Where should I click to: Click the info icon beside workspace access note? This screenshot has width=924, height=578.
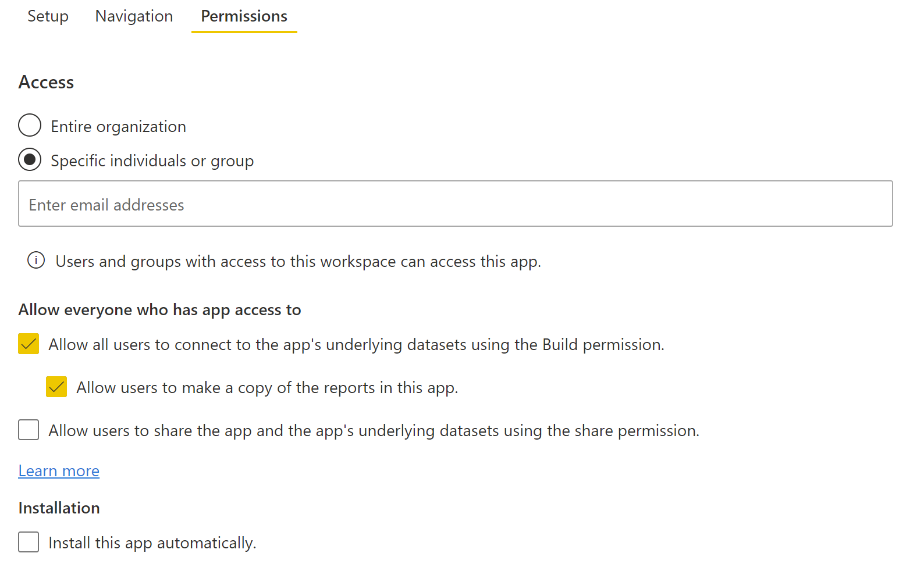[35, 261]
